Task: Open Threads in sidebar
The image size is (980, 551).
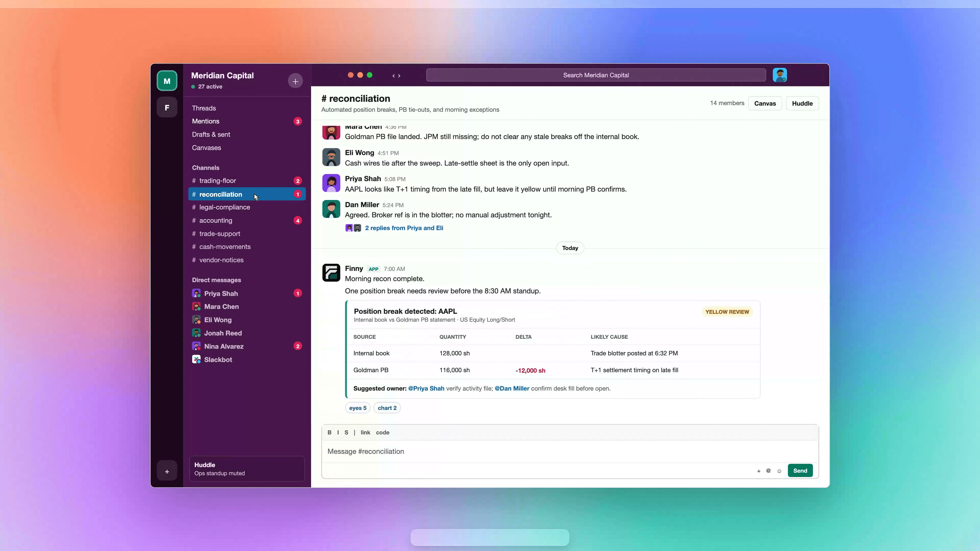Action: [204, 108]
